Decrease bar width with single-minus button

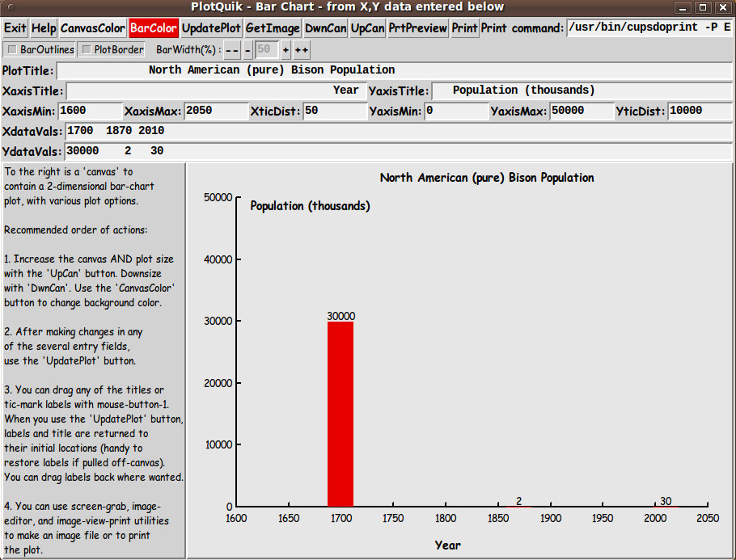(247, 50)
